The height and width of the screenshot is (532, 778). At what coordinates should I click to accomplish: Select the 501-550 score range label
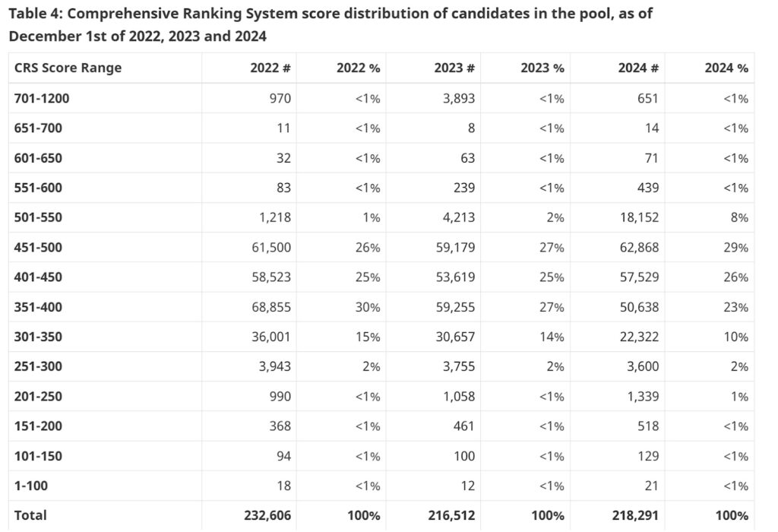38,217
